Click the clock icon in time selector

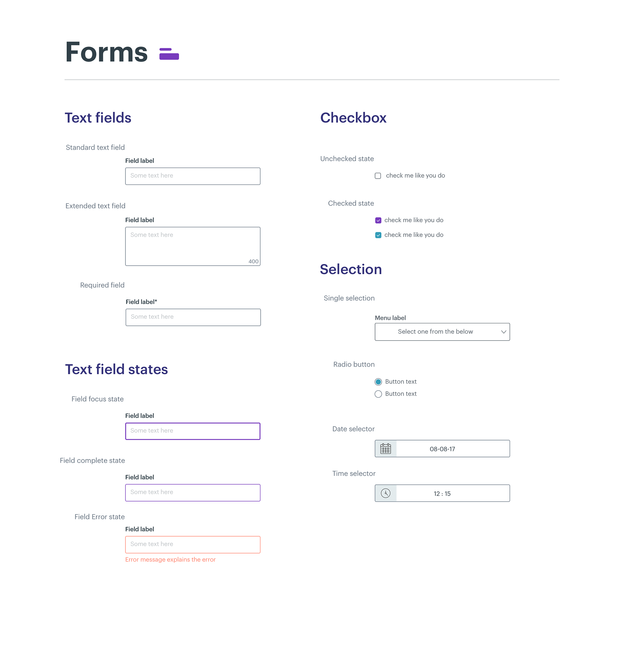(385, 493)
